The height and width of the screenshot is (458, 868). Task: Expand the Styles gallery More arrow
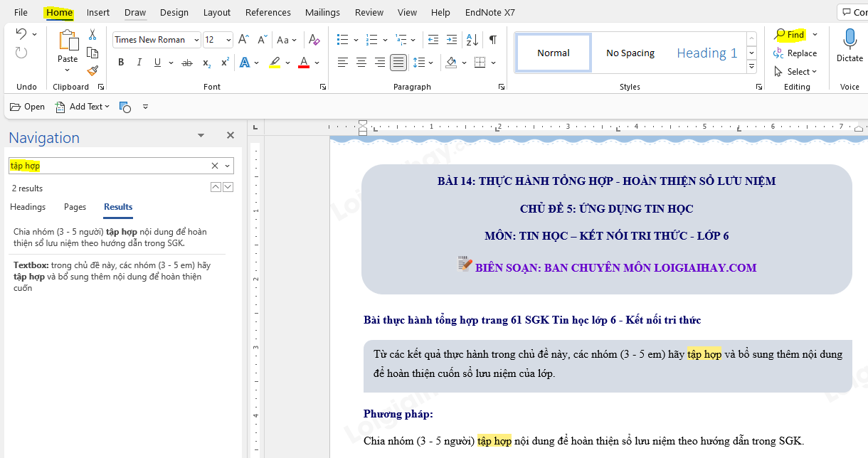point(751,67)
